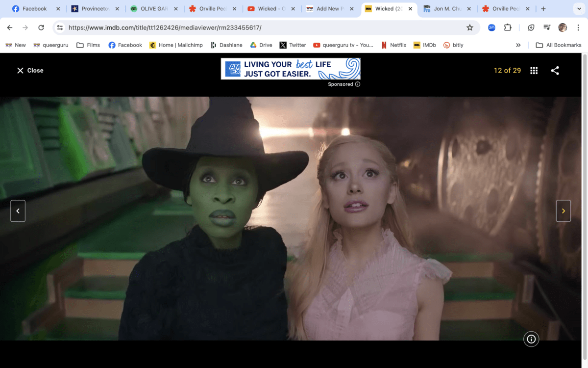Open the Netflix bookmark

[393, 45]
